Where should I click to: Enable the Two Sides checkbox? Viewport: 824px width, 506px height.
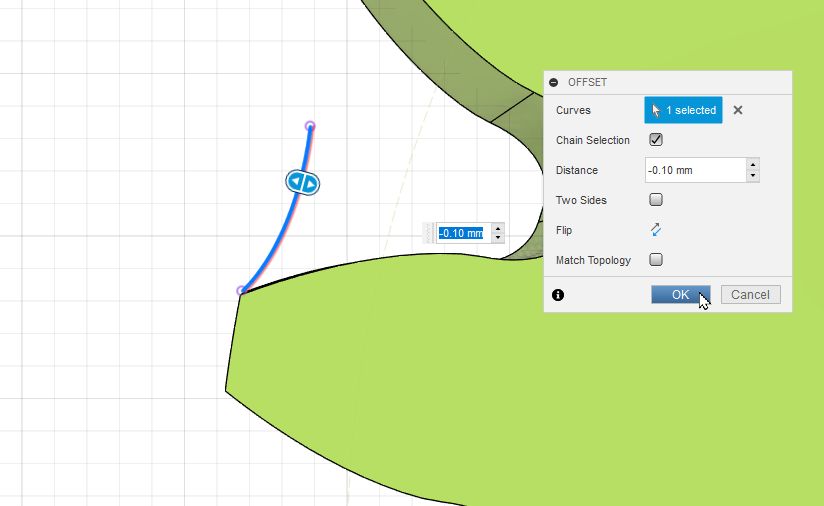656,200
